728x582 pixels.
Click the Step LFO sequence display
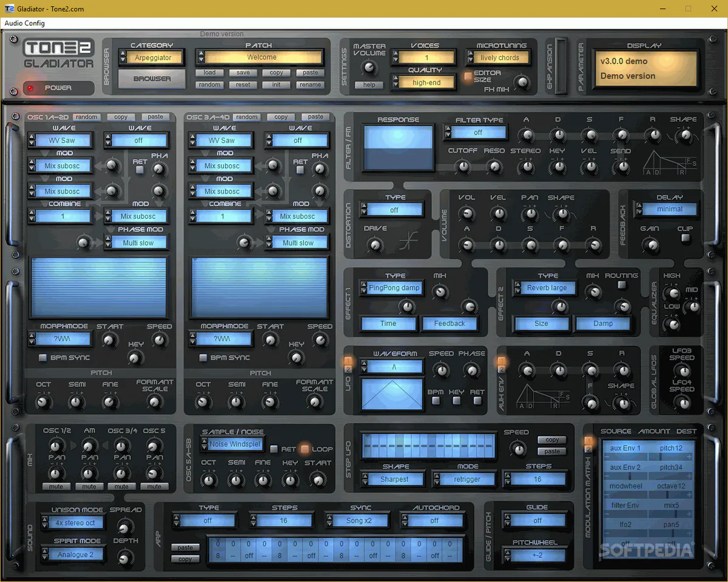428,446
